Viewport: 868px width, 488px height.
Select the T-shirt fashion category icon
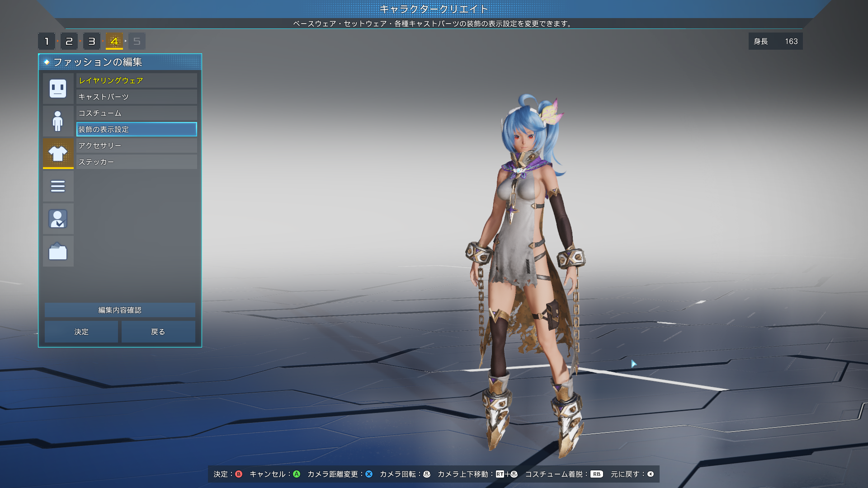[x=58, y=154]
